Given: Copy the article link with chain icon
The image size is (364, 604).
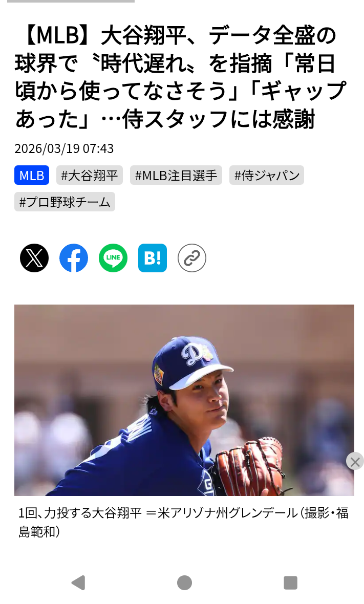Looking at the screenshot, I should 192,258.
